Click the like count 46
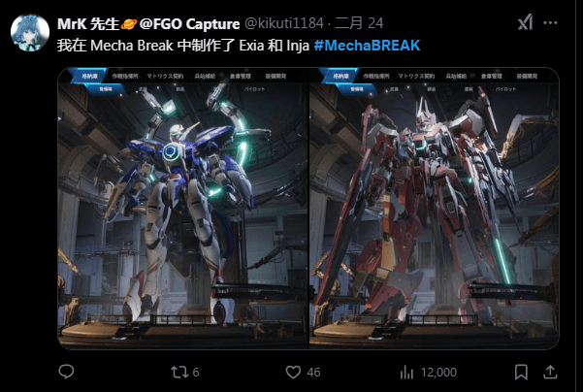Image resolution: width=583 pixels, height=392 pixels. (313, 373)
